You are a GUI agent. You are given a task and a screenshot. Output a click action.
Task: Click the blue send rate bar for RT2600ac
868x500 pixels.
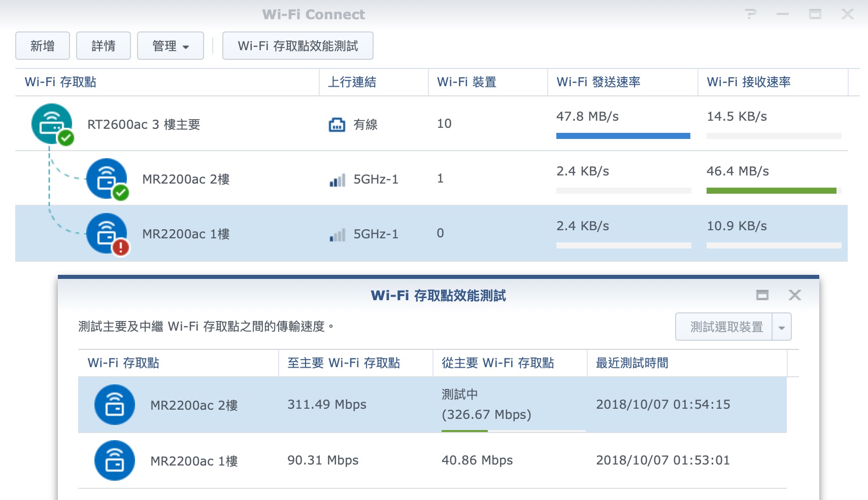623,136
